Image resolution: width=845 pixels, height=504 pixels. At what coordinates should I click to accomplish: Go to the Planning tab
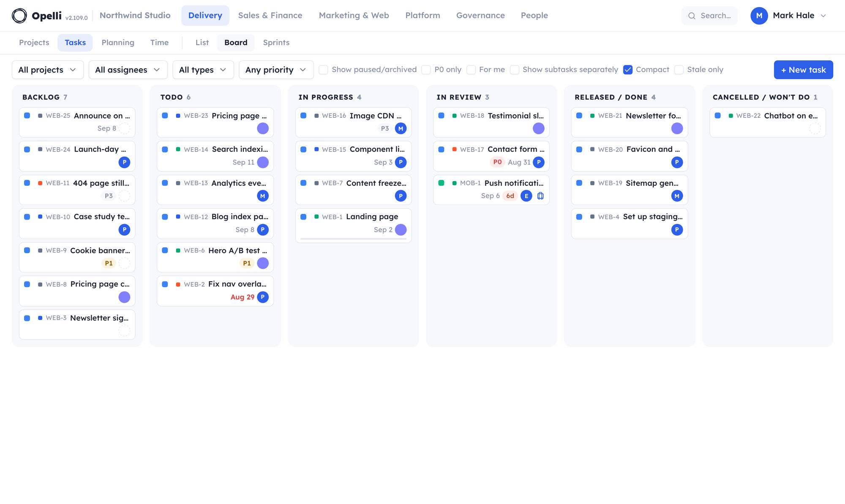(x=118, y=43)
